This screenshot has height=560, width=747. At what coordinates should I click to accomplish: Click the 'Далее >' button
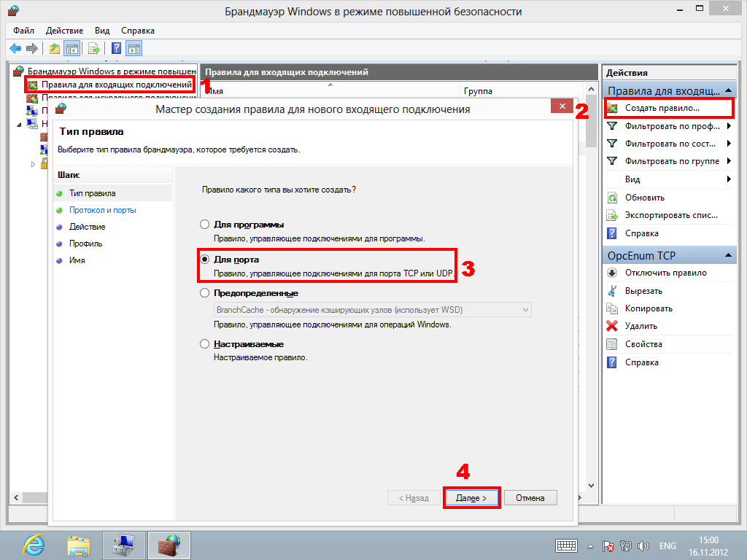pos(471,498)
